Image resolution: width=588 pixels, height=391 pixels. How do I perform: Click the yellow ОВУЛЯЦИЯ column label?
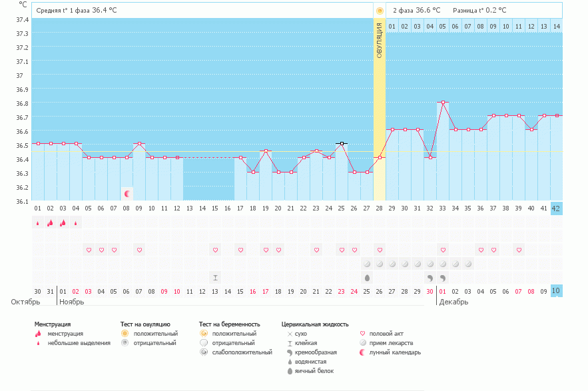[x=380, y=40]
